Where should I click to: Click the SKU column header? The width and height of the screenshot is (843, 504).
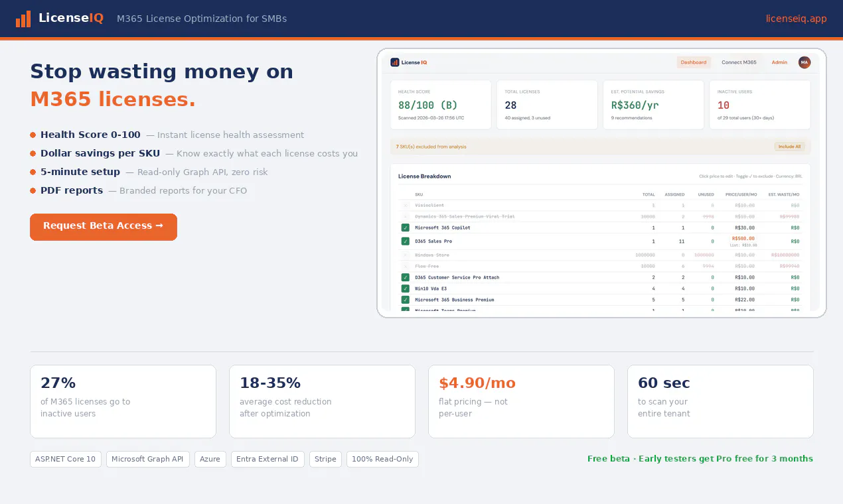point(419,194)
